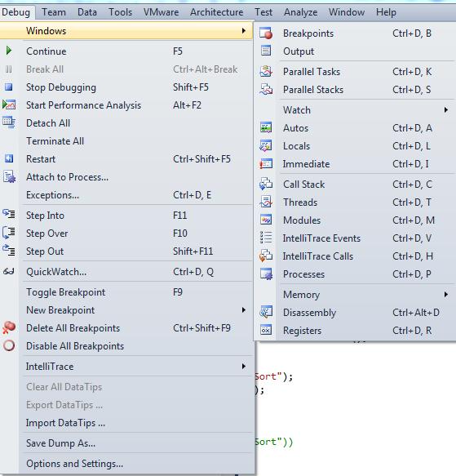The image size is (456, 476).
Task: Click the Stop Debugging square icon
Action: [x=9, y=87]
